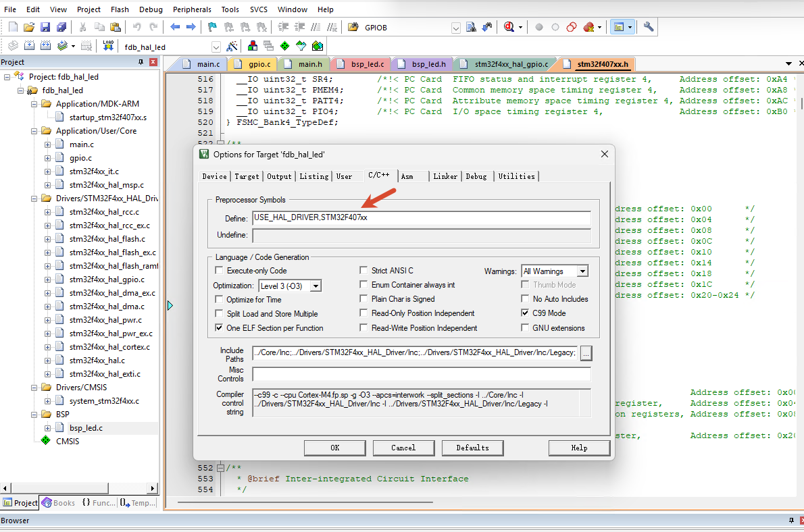Switch to the Linker tab
This screenshot has width=804, height=532.
[445, 176]
